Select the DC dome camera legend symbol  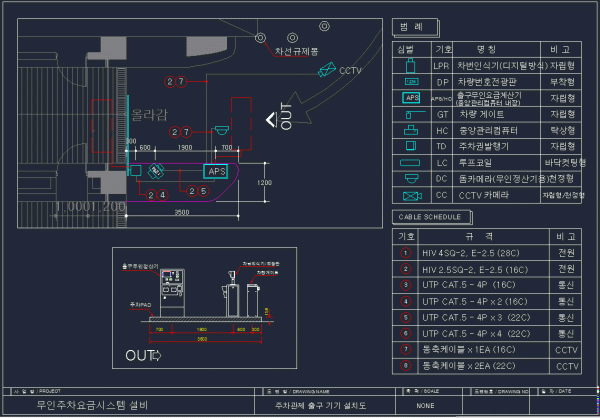411,178
